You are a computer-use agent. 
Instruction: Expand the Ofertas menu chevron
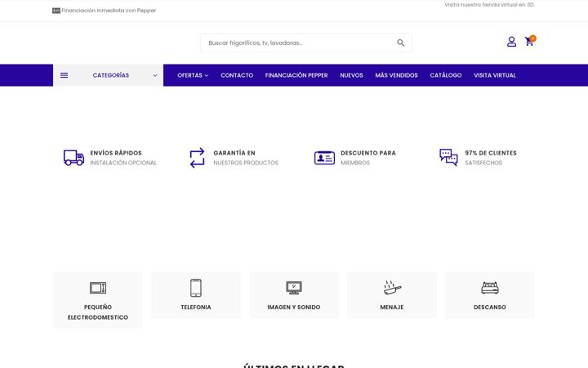click(x=207, y=75)
